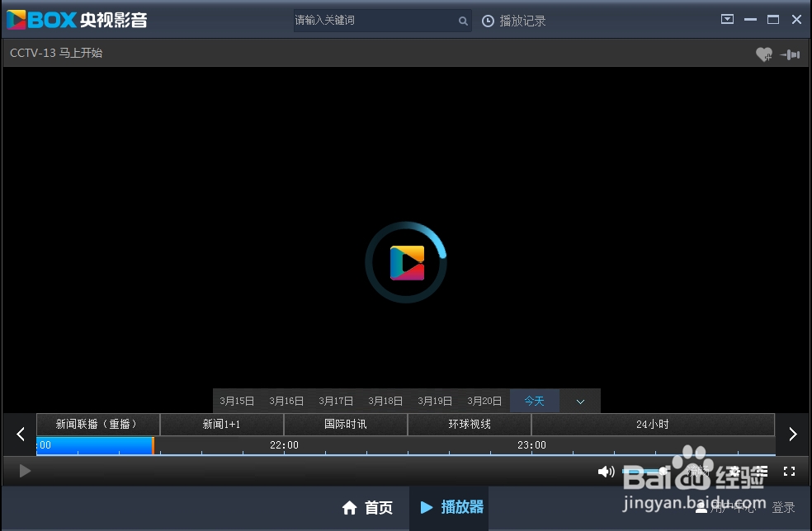Select date 3月16日
Screen dimensions: 812x531
pos(286,401)
